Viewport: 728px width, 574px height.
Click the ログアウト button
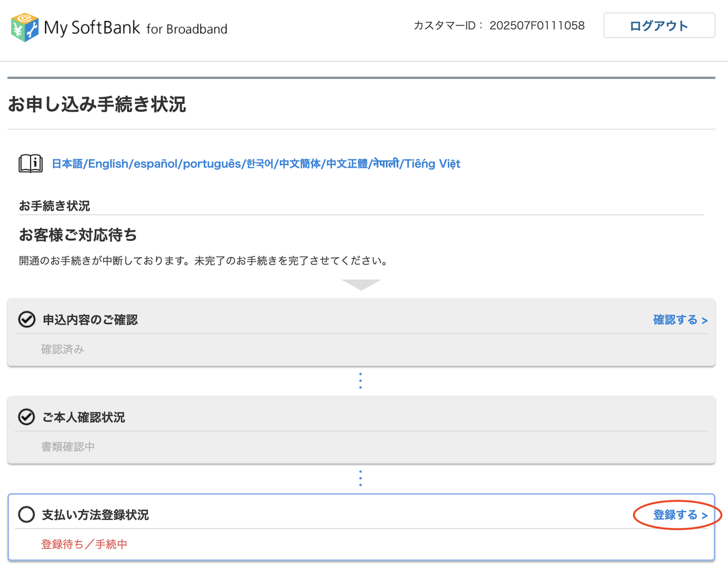tap(659, 26)
